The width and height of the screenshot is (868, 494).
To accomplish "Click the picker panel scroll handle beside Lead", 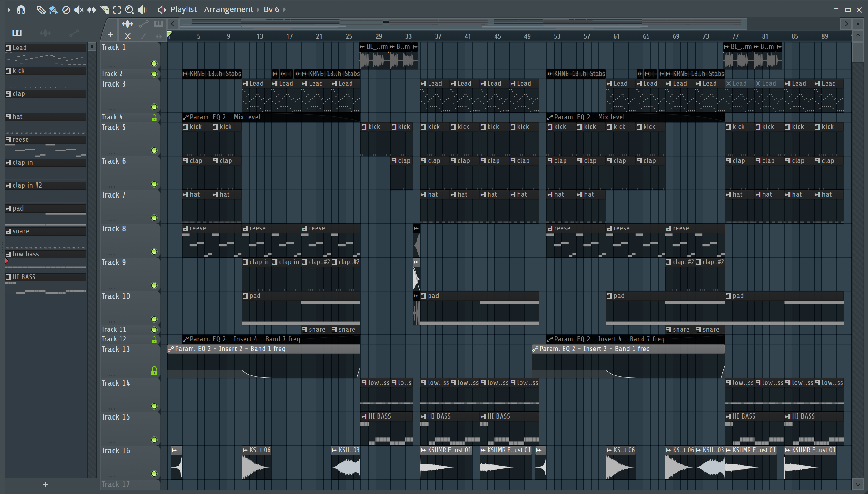I will point(92,46).
